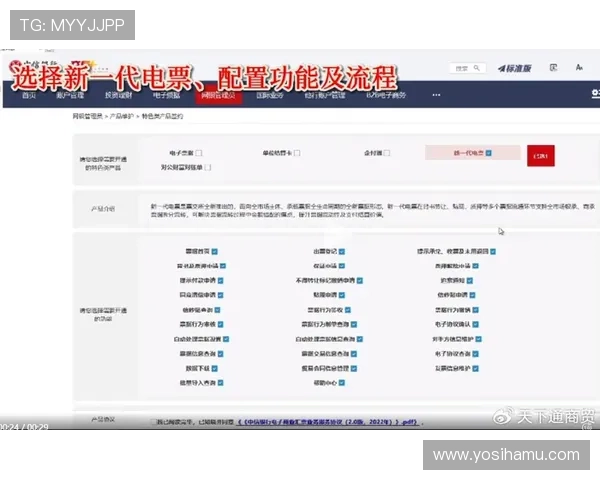Screen dimensions: 600x480
Task: Open the 标准版 version switch
Action: (x=514, y=69)
